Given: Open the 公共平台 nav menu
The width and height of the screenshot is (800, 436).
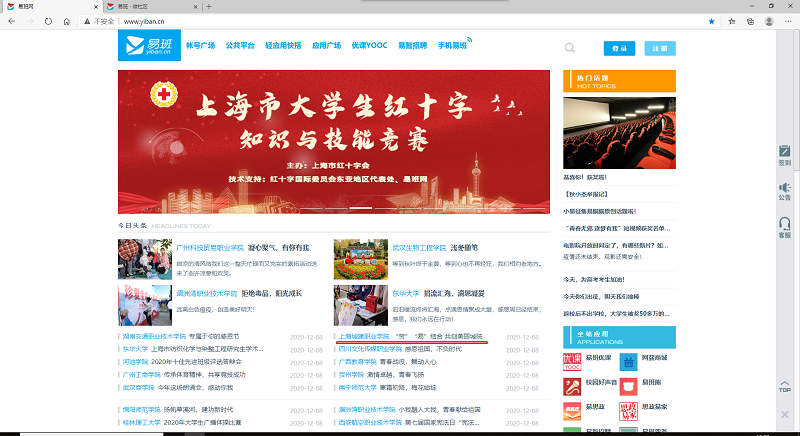Looking at the screenshot, I should (240, 45).
